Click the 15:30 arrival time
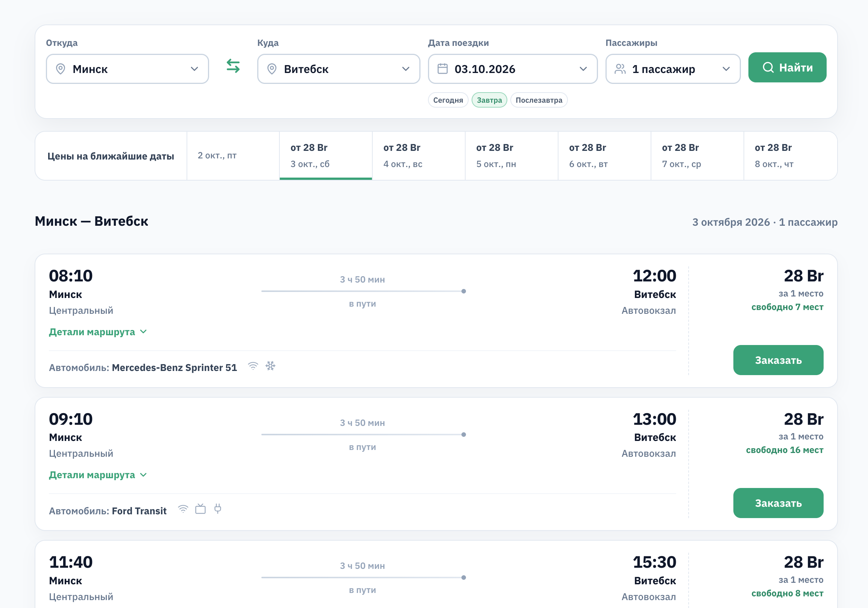The height and width of the screenshot is (608, 868). pos(655,562)
